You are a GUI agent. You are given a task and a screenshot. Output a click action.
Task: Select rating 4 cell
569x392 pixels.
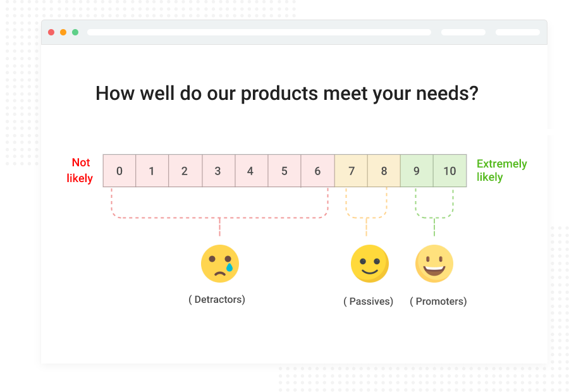click(x=252, y=171)
